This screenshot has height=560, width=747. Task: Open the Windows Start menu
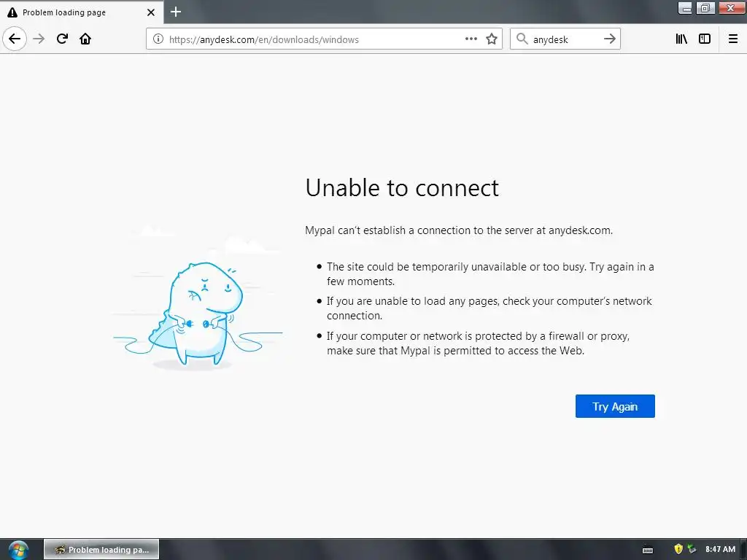click(18, 550)
